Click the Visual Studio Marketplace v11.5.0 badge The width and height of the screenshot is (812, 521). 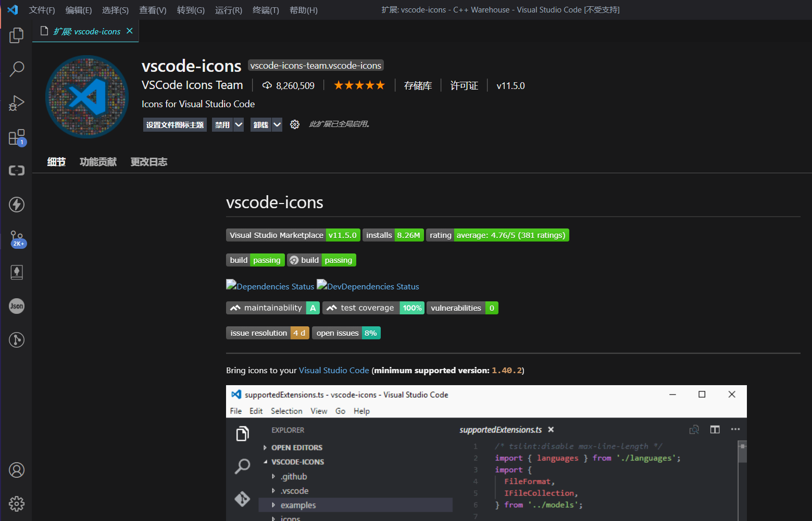(x=293, y=235)
